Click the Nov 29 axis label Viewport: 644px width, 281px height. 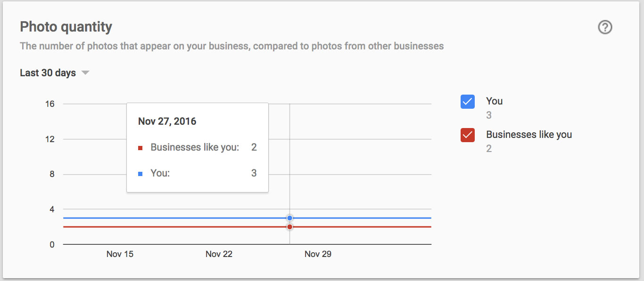tap(318, 254)
